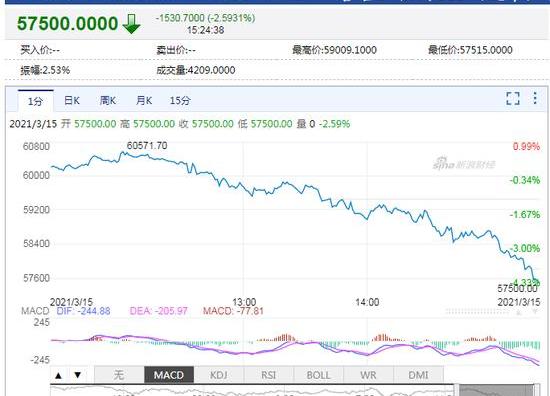Open the three-dot more options menu
Screen dimensions: 550x396
pos(535,98)
